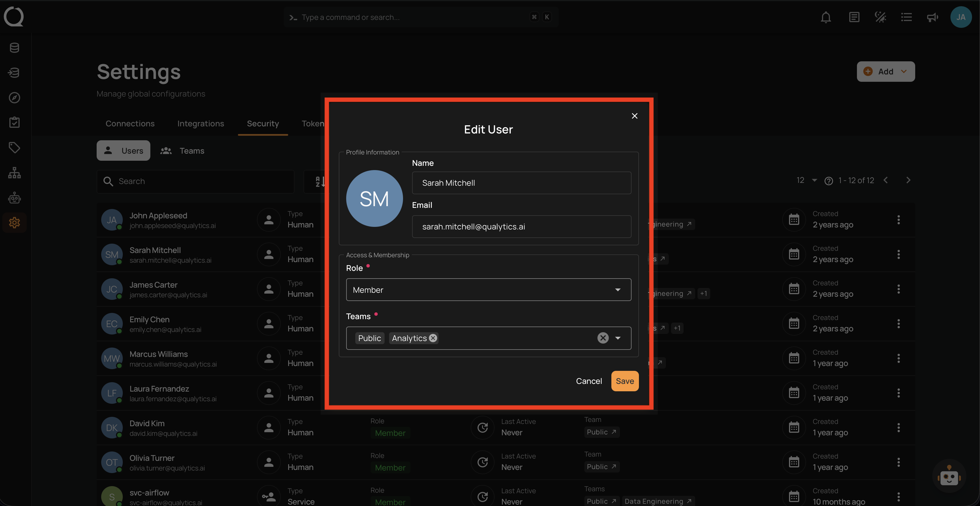Open the sort order A-Z icon

pos(320,181)
